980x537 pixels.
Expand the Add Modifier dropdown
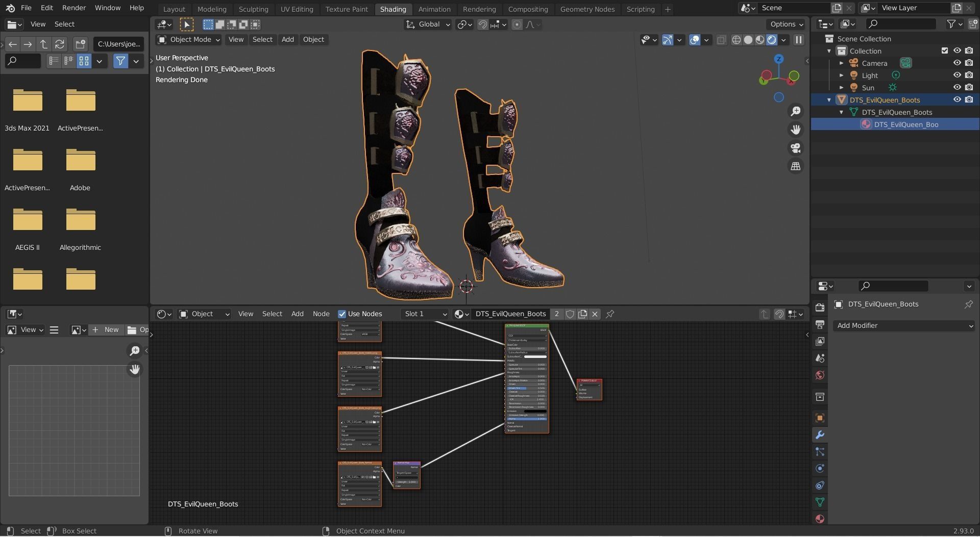click(903, 326)
